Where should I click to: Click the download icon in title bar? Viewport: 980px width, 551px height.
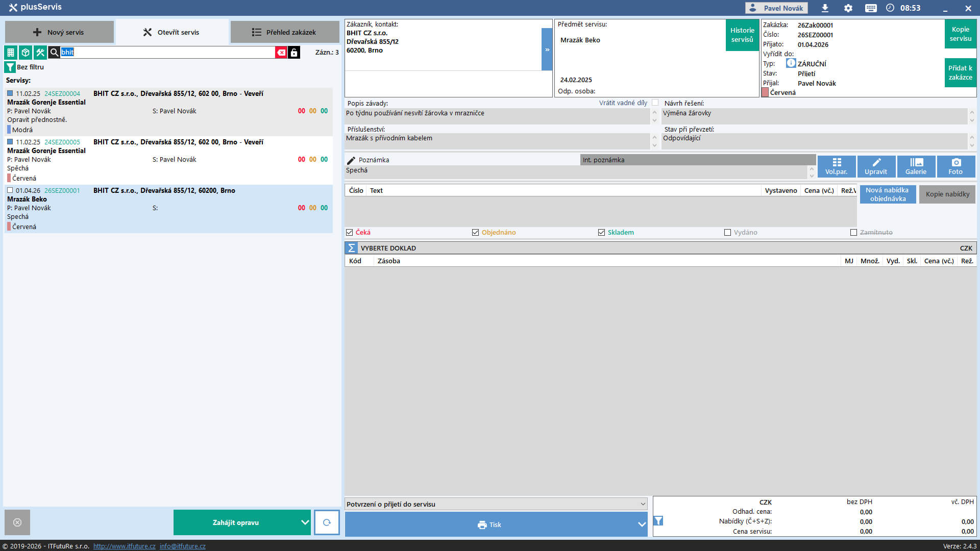point(825,8)
